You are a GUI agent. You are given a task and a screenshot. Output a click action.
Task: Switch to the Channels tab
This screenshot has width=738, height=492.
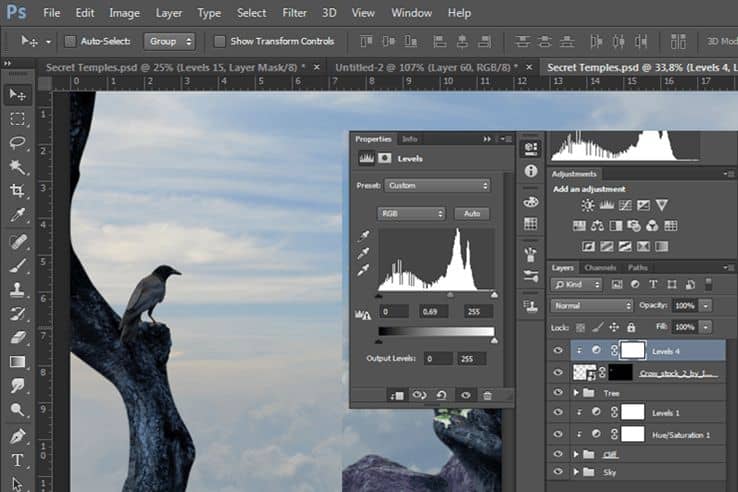(600, 268)
